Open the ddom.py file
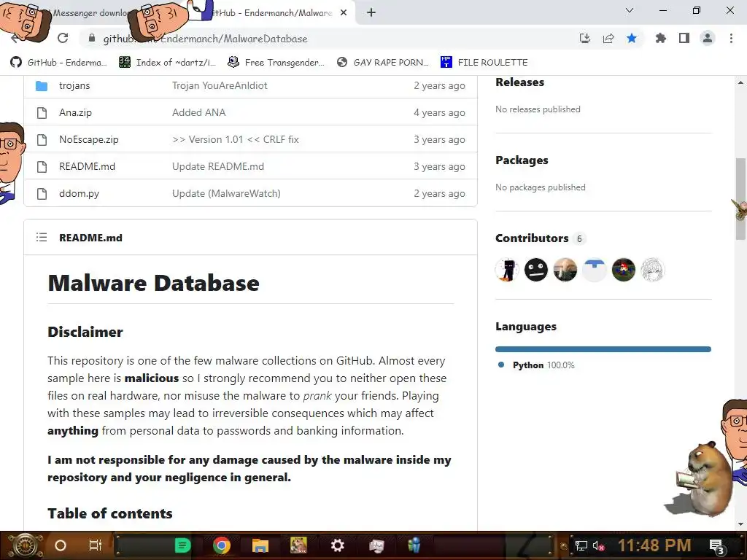The image size is (747, 560). click(79, 194)
